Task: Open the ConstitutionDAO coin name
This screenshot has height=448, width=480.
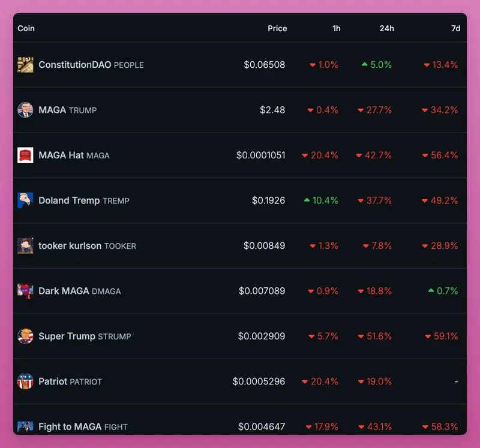Action: point(74,65)
